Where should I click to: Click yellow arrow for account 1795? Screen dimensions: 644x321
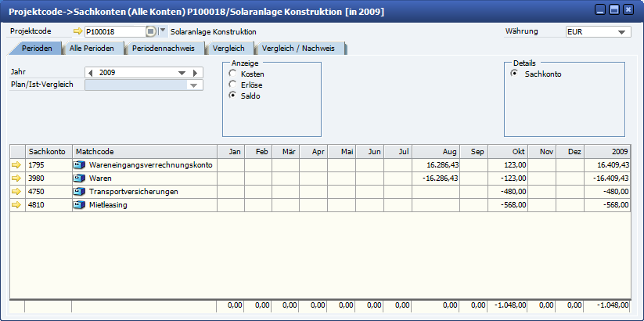coord(16,165)
